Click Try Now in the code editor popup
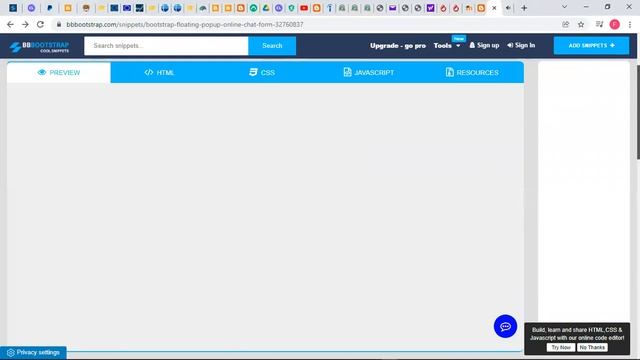Screen dimensions: 640x360 pos(561,347)
